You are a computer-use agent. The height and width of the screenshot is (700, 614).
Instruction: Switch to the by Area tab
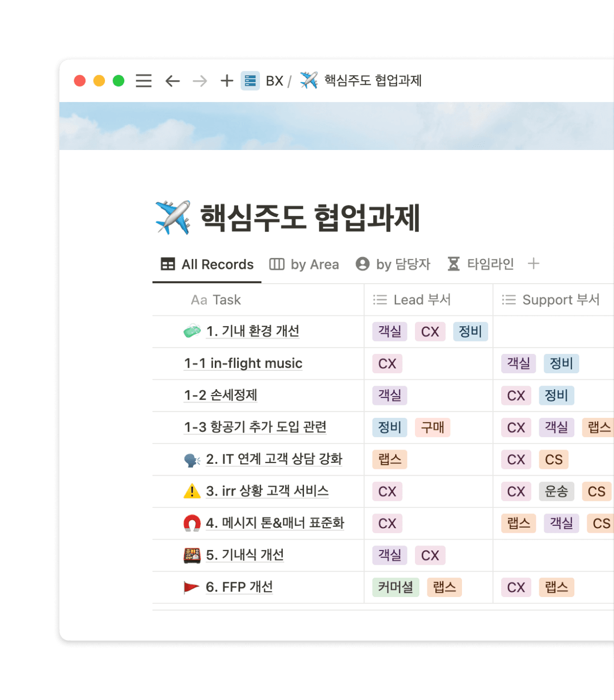[304, 264]
